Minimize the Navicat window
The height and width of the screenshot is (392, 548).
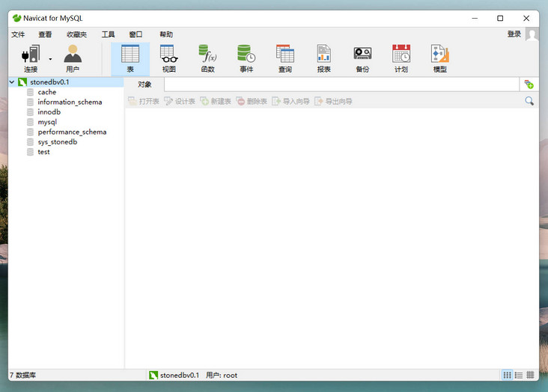[475, 18]
